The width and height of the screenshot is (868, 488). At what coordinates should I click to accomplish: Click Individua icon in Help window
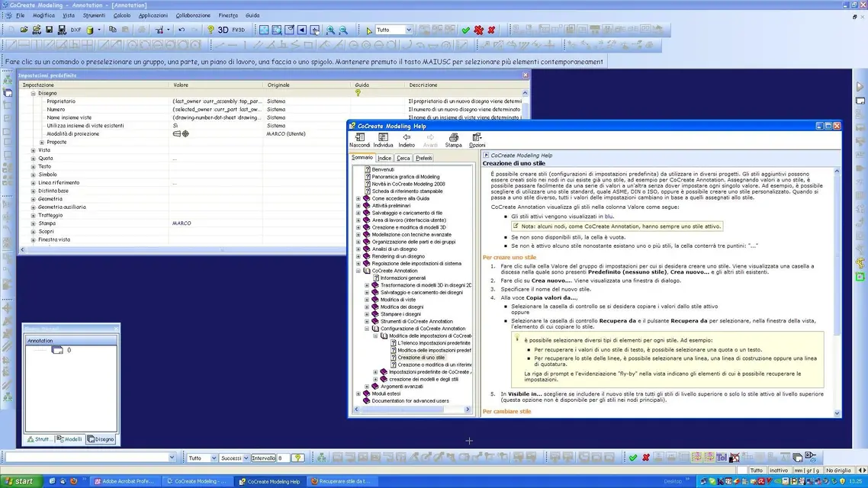[383, 140]
